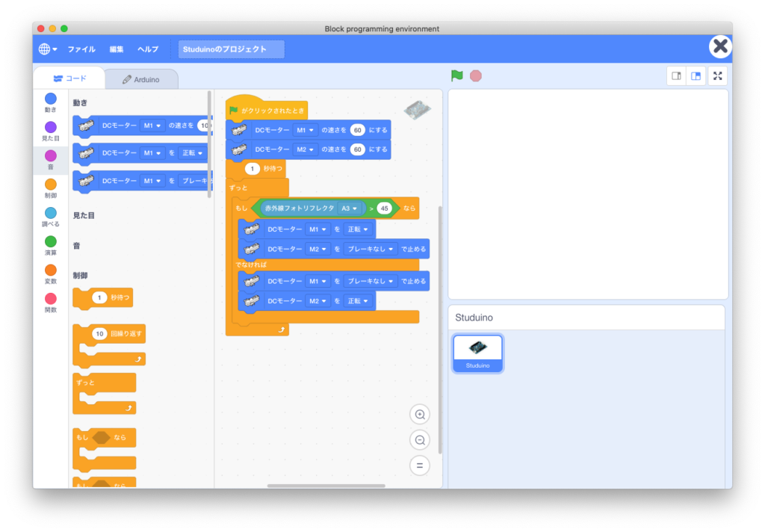The height and width of the screenshot is (532, 765).
Task: Open the A3 port dropdown in the sensor block
Action: coord(348,208)
